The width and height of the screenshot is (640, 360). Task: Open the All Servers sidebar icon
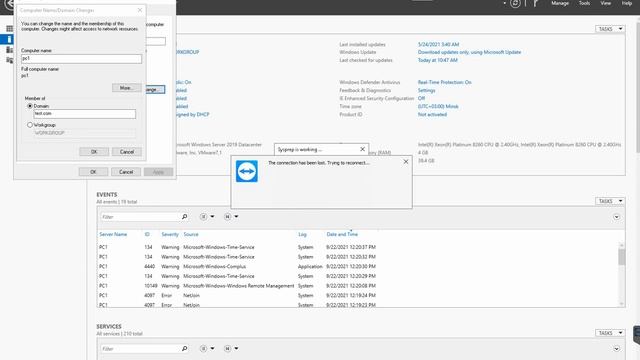coord(9,50)
